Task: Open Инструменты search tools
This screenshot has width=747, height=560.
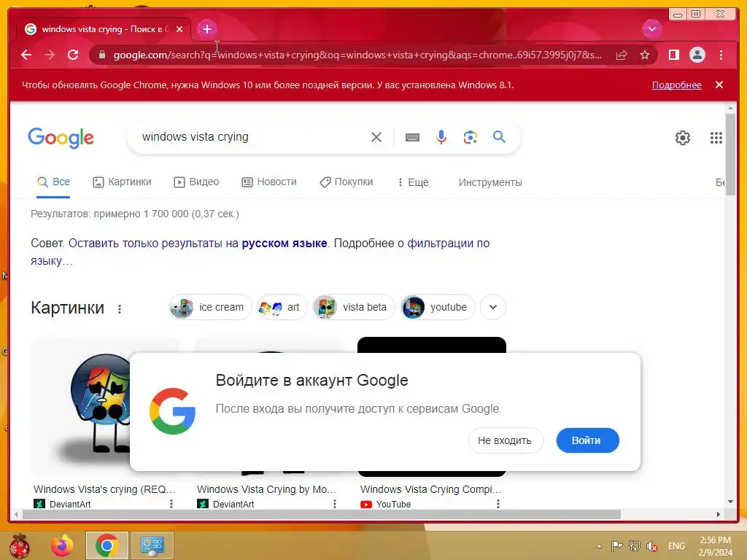Action: point(490,182)
